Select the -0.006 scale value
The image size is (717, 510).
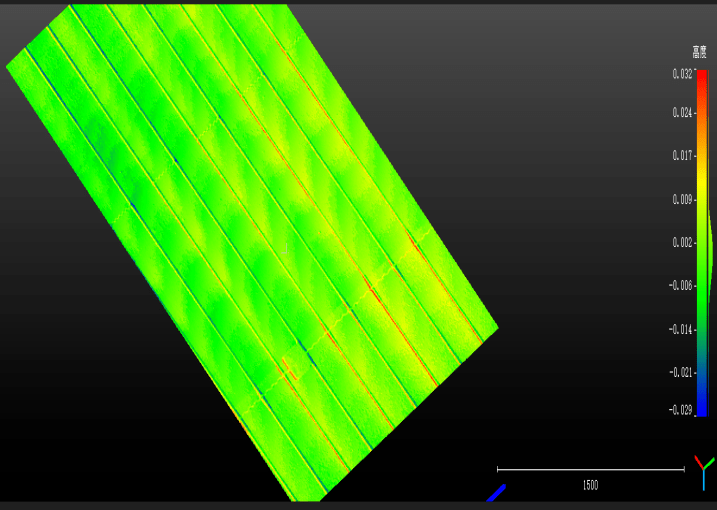[x=680, y=286]
